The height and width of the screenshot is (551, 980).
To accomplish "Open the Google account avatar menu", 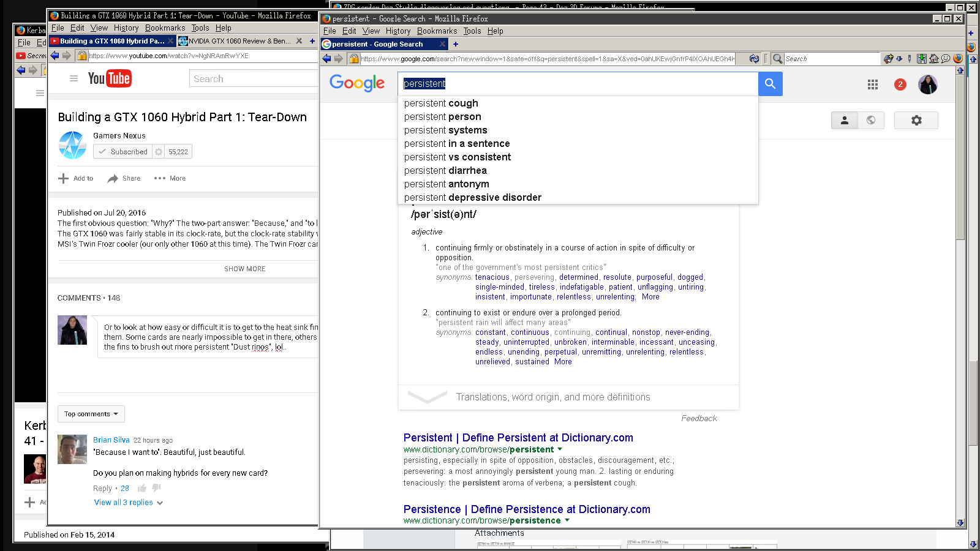I will pos(928,84).
